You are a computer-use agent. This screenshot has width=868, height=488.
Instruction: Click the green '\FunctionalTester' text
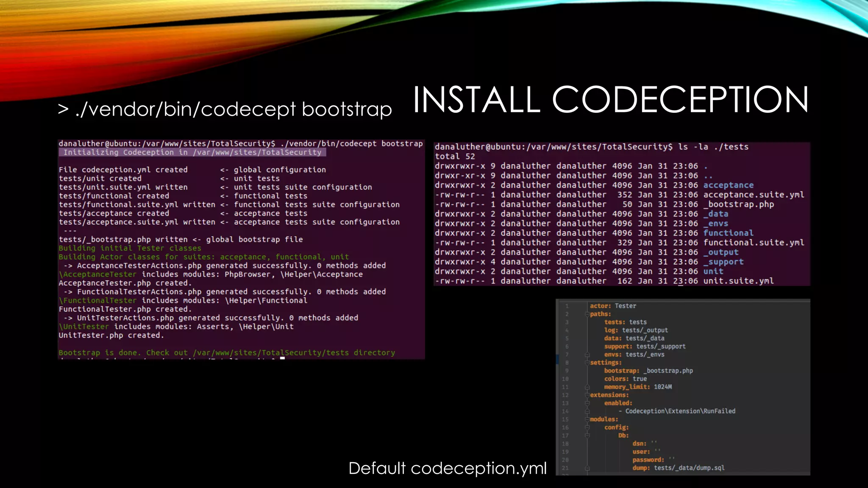(x=98, y=300)
